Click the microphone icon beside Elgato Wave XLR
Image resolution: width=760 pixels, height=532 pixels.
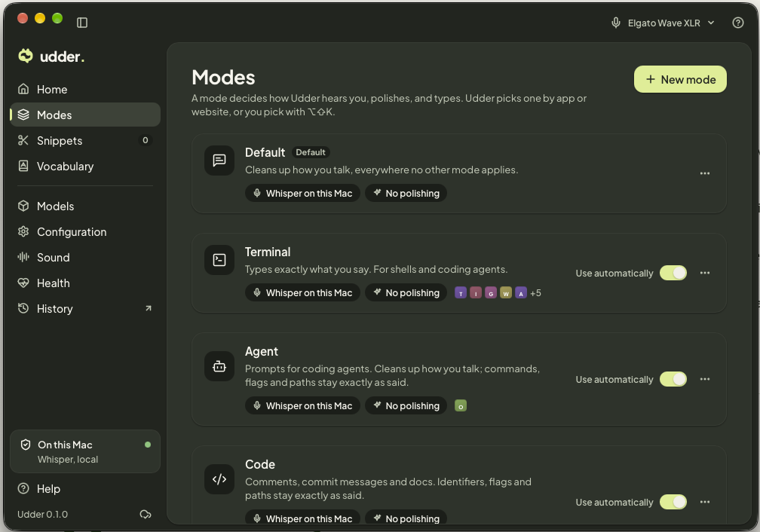[615, 23]
